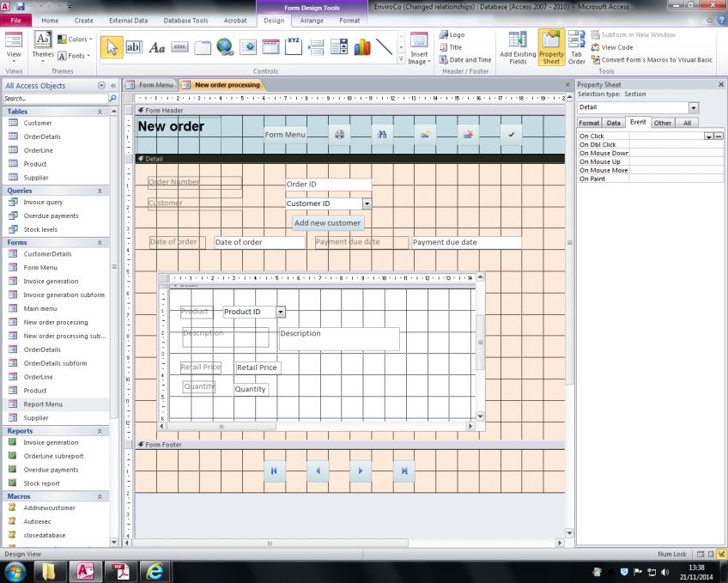Open the Product ID combo box arrow
Image resolution: width=728 pixels, height=583 pixels.
coord(281,312)
